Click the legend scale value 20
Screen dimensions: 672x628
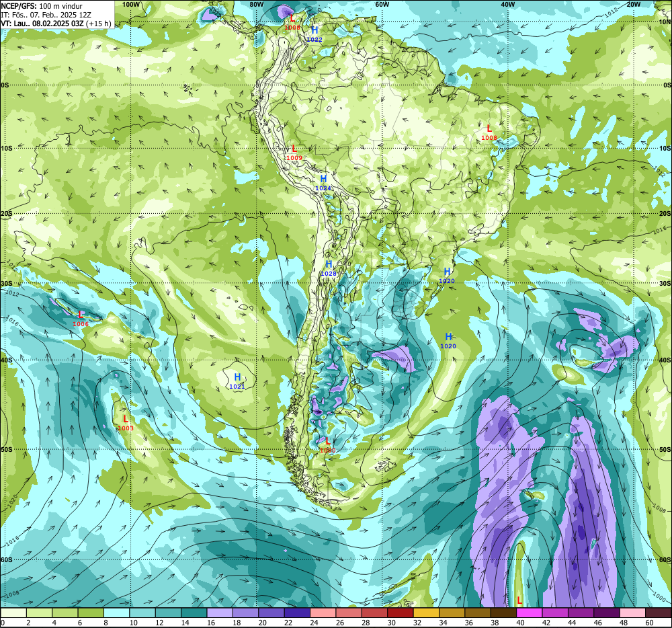point(263,623)
